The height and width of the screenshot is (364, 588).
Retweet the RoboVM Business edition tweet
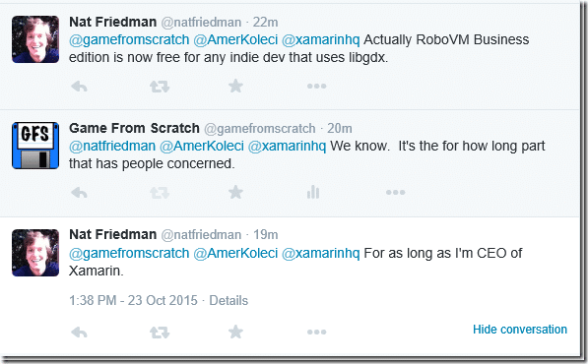(160, 87)
